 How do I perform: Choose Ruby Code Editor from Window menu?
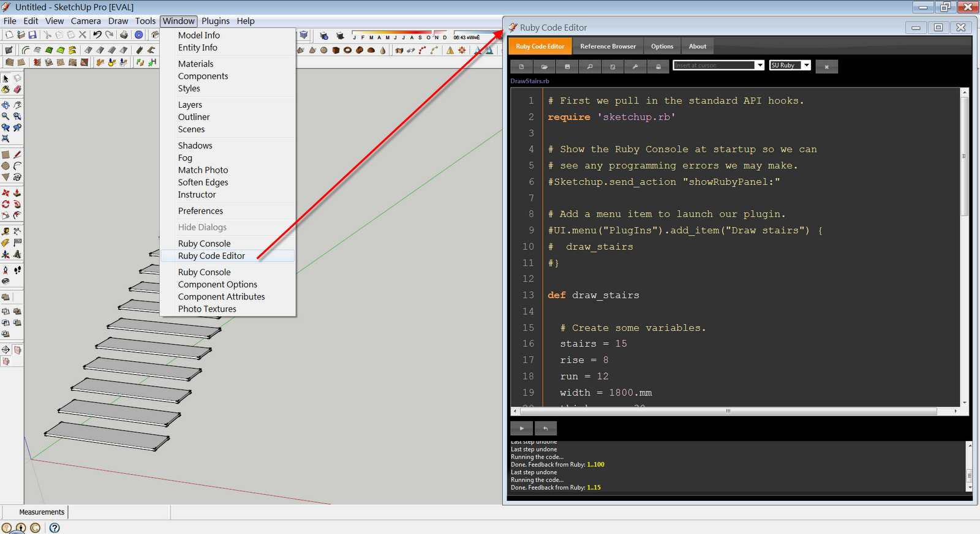[228, 256]
